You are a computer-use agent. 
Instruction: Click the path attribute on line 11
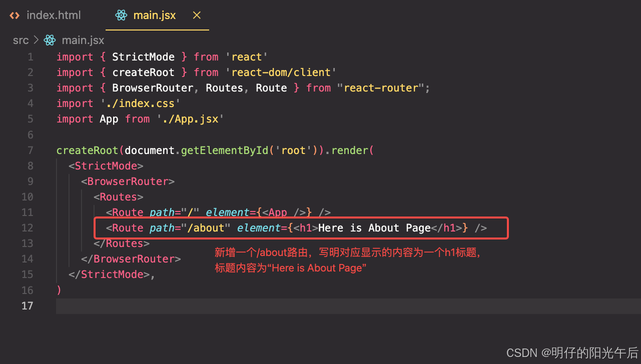162,212
